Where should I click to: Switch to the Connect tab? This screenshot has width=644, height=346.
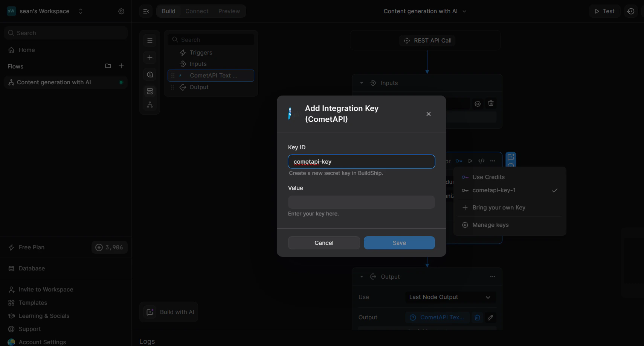[197, 11]
